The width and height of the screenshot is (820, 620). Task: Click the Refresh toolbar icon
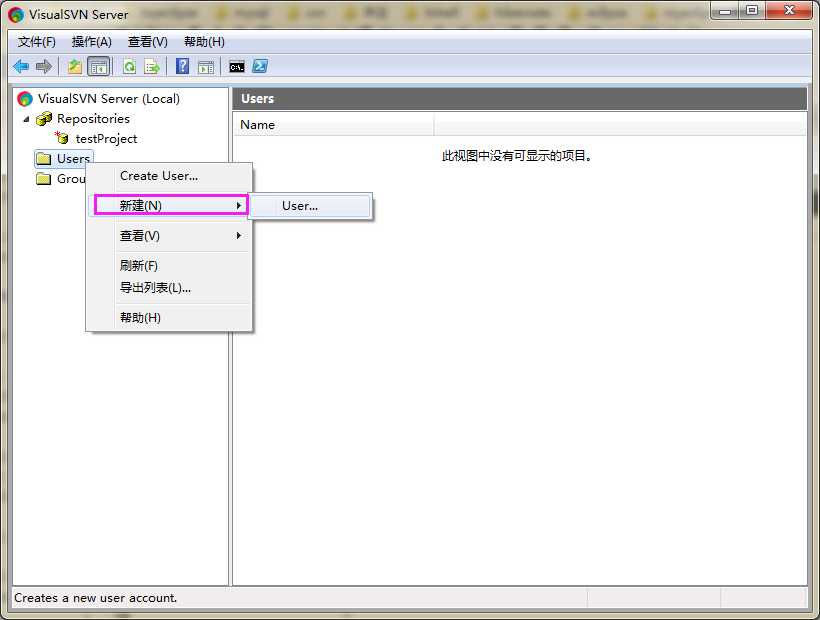coord(129,66)
